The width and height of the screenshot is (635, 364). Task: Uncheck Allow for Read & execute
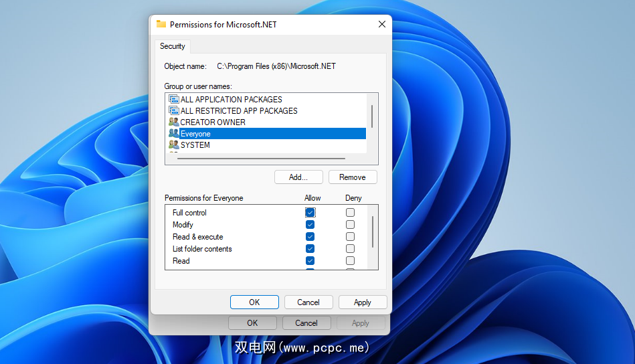tap(310, 236)
